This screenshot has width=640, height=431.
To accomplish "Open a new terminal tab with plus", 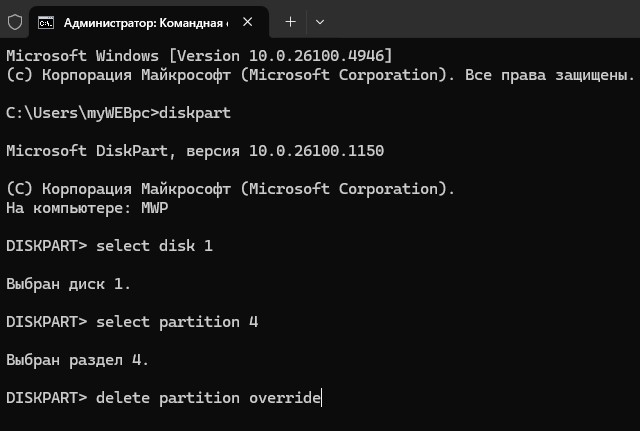I will click(291, 22).
